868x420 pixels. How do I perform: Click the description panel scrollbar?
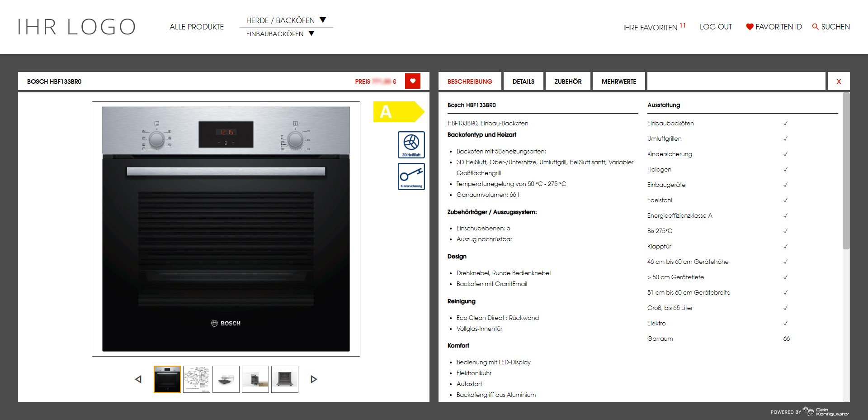846,171
